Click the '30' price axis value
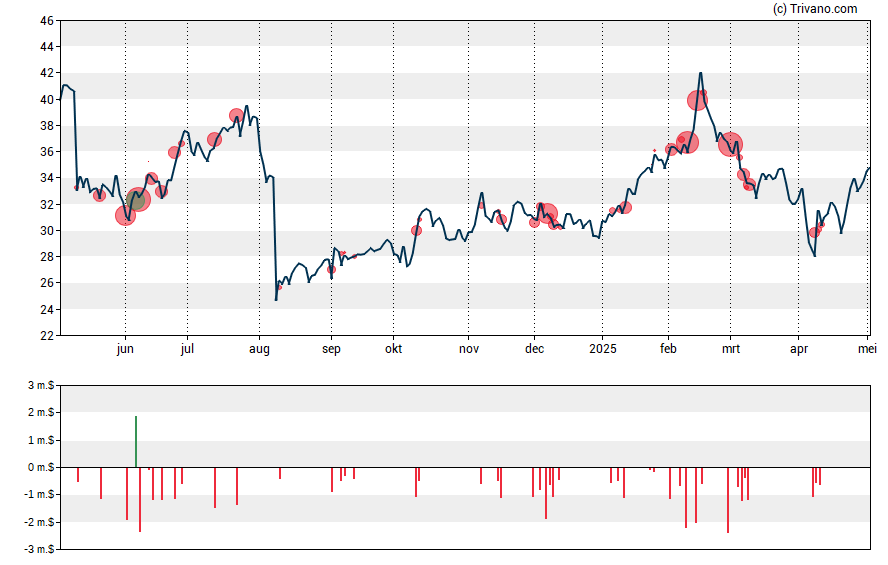Image resolution: width=888 pixels, height=565 pixels. [47, 230]
